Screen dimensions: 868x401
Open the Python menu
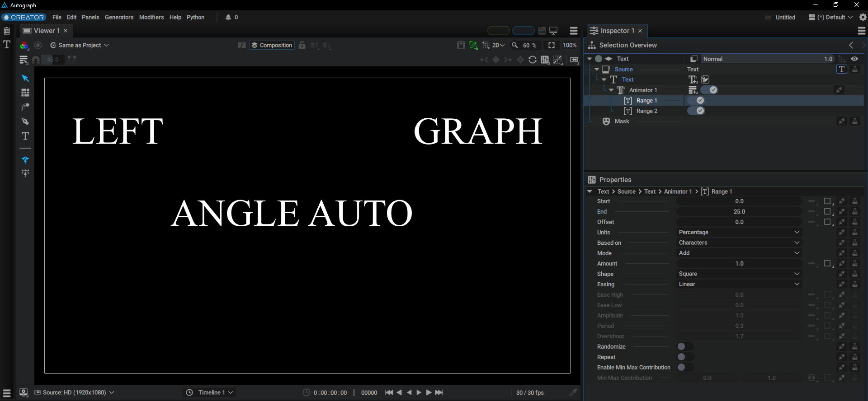(x=196, y=17)
